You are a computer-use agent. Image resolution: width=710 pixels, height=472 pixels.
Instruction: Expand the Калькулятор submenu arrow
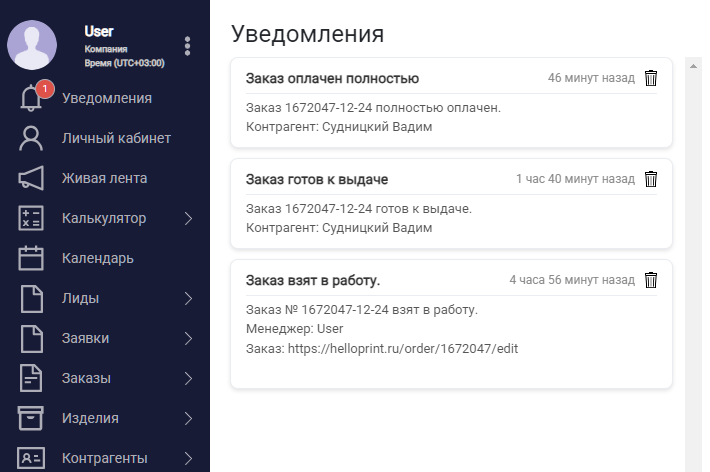tap(188, 218)
